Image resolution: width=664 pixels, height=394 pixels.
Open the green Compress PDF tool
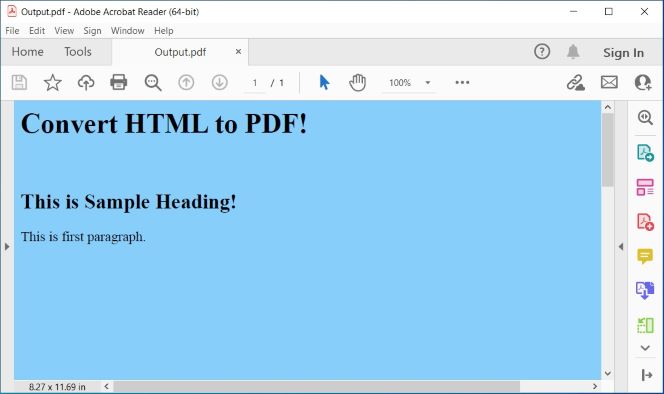645,325
